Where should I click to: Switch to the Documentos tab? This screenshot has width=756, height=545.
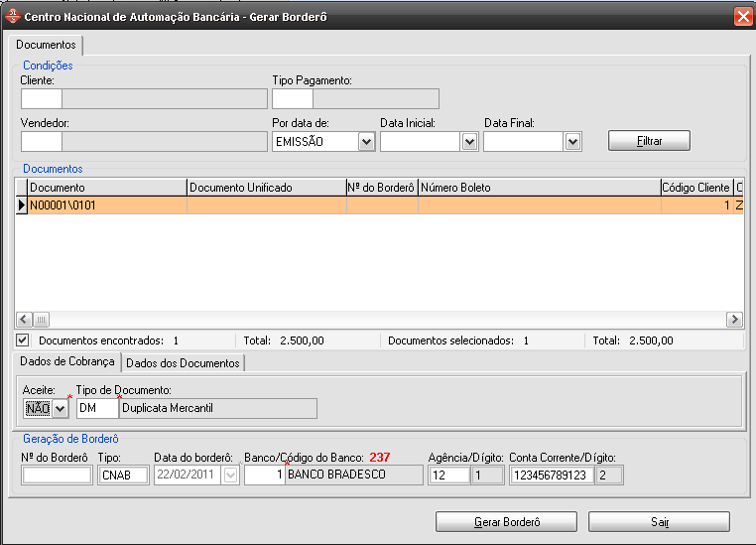(x=46, y=45)
